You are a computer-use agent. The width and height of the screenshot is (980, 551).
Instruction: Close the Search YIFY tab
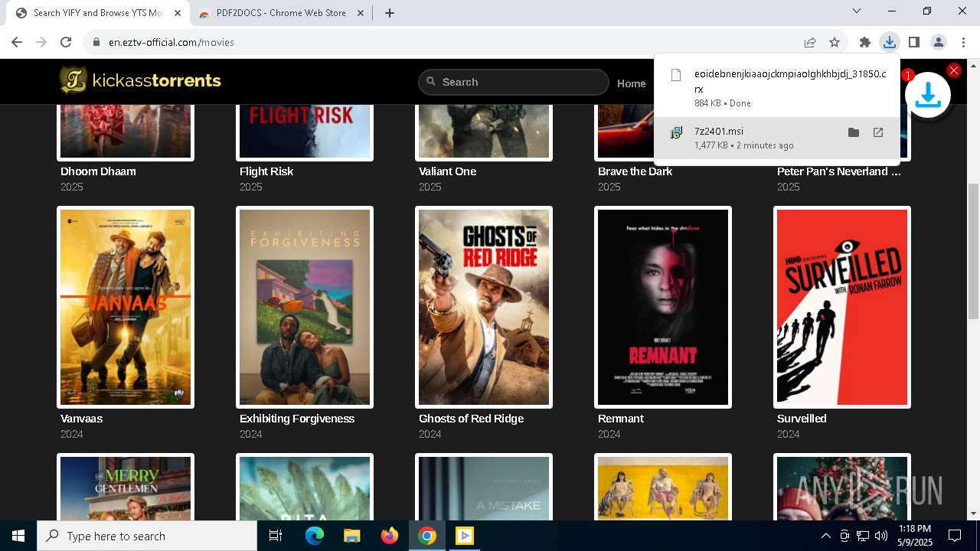point(178,13)
